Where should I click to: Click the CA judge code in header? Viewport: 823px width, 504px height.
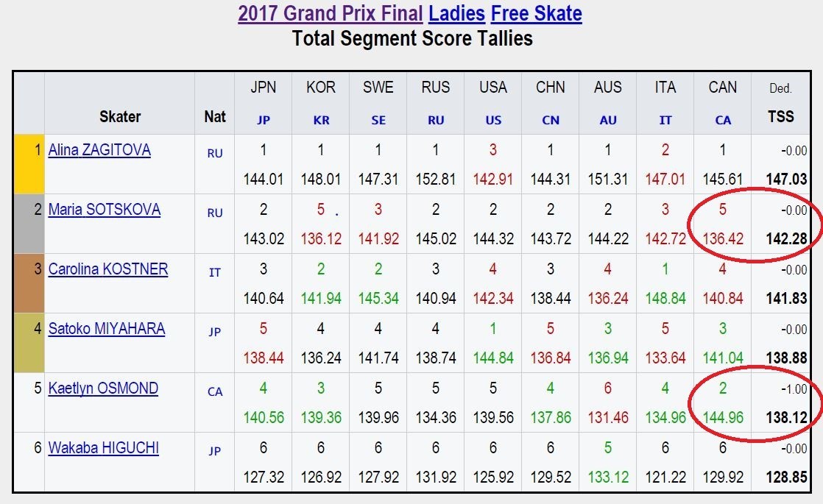point(723,120)
